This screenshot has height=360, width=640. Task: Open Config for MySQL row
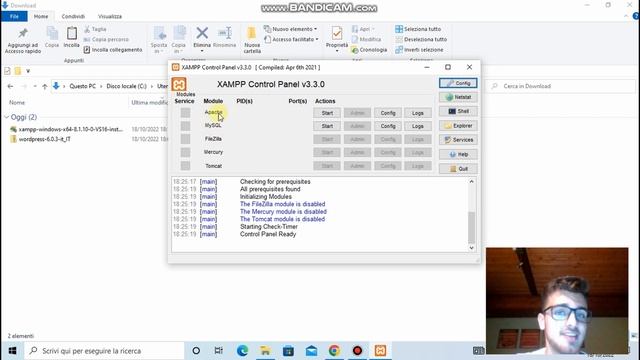[388, 126]
